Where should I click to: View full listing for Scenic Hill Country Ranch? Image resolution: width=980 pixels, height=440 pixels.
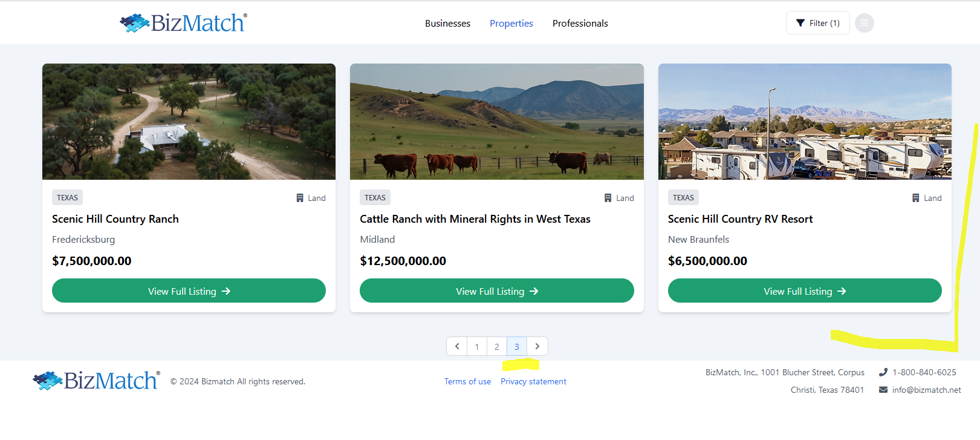[x=189, y=291]
